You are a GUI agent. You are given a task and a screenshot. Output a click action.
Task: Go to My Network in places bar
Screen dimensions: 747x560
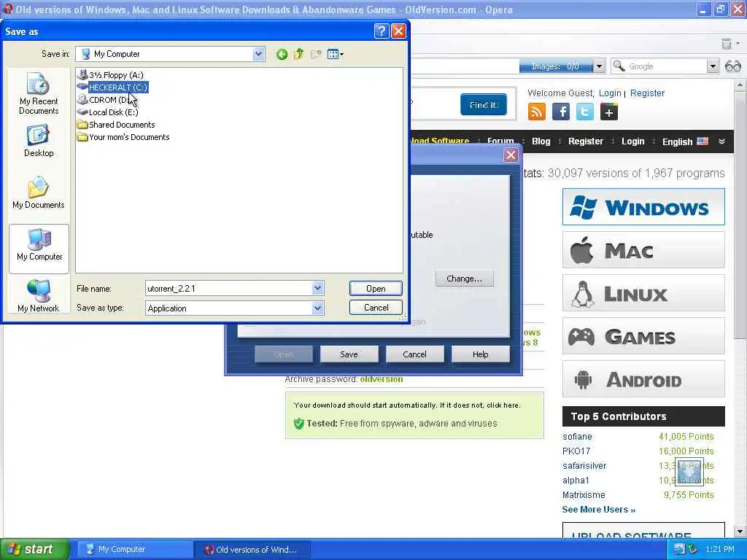click(x=39, y=296)
